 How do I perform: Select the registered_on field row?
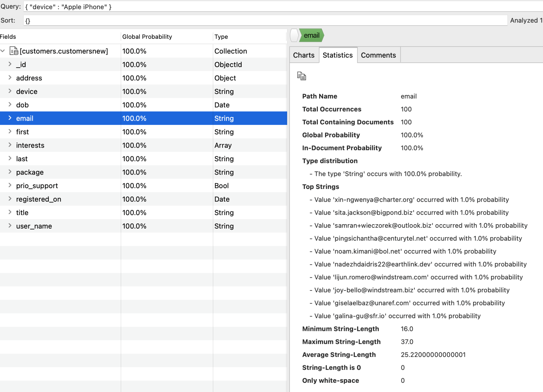(x=143, y=199)
